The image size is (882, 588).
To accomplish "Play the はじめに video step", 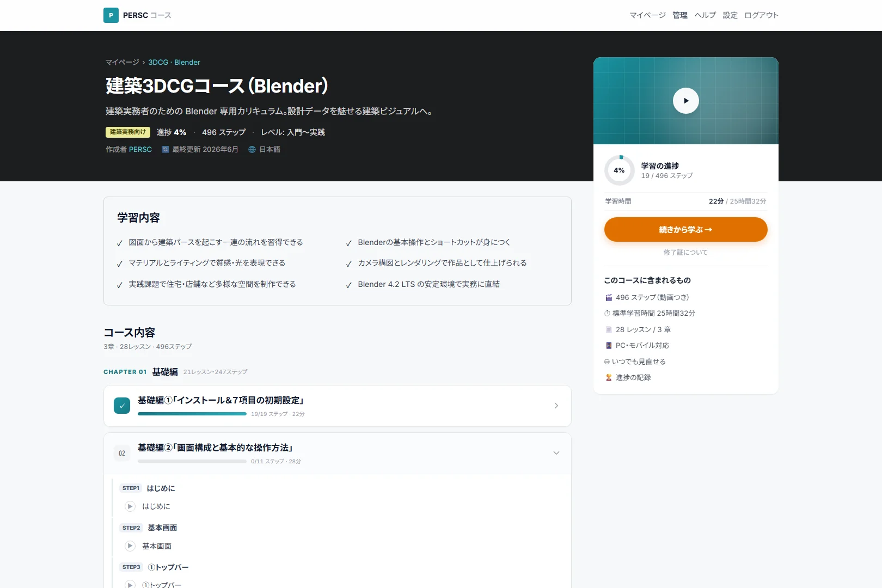I will (x=130, y=506).
